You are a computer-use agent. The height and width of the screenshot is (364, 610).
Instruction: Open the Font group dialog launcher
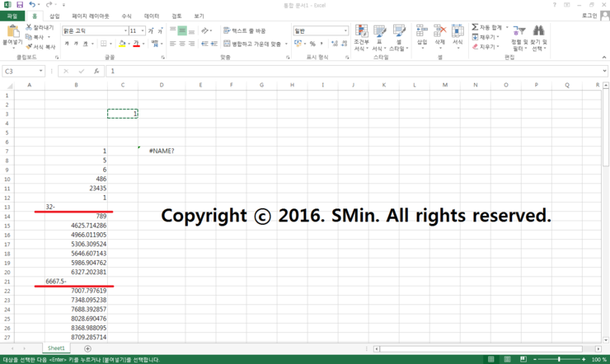[163, 57]
